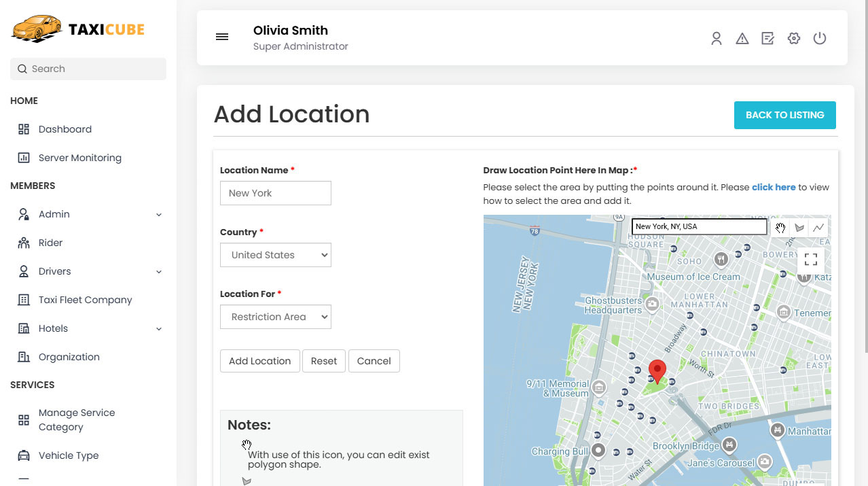Open the Country dropdown
This screenshot has height=486, width=868.
(276, 255)
